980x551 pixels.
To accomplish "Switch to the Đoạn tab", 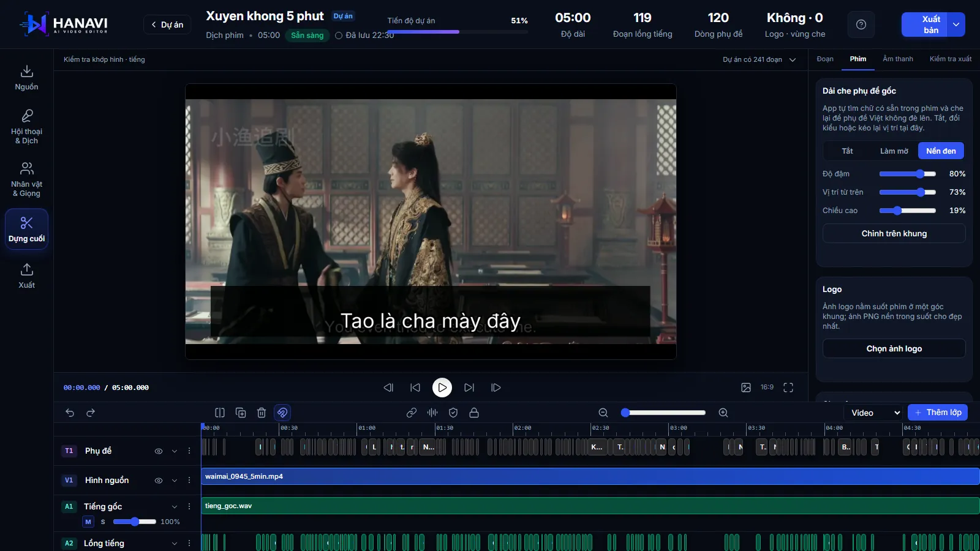I will pyautogui.click(x=825, y=59).
